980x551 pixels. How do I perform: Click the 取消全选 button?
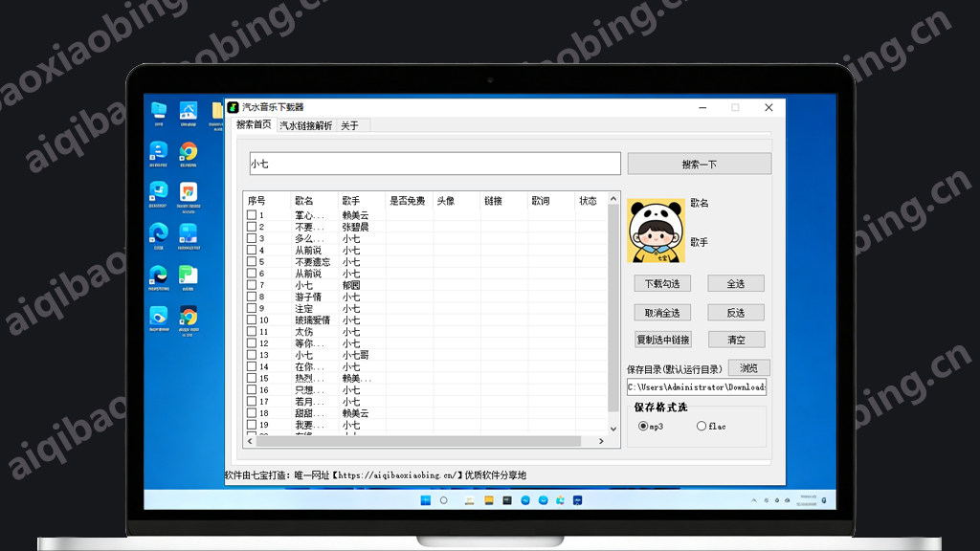662,313
